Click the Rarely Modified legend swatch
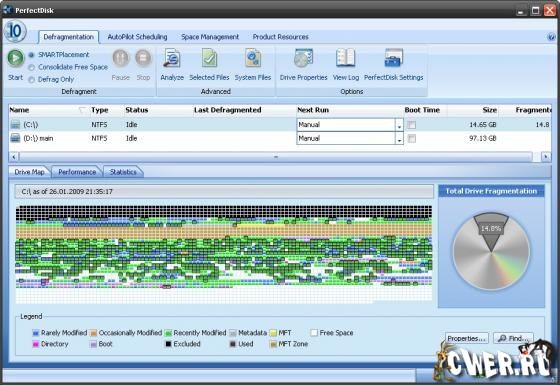This screenshot has width=560, height=385. coord(36,333)
